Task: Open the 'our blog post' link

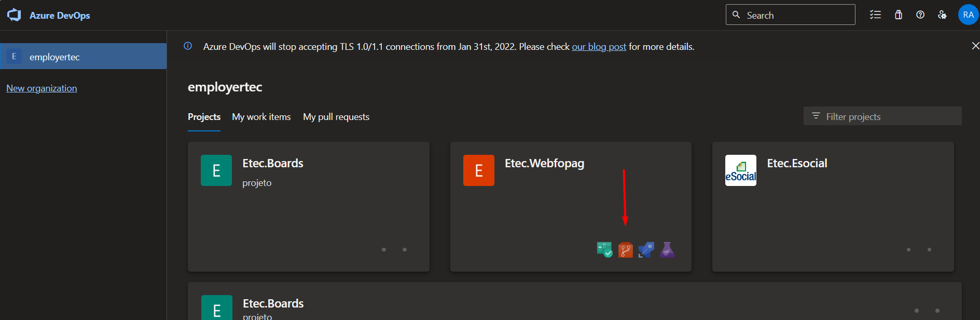Action: [x=599, y=47]
